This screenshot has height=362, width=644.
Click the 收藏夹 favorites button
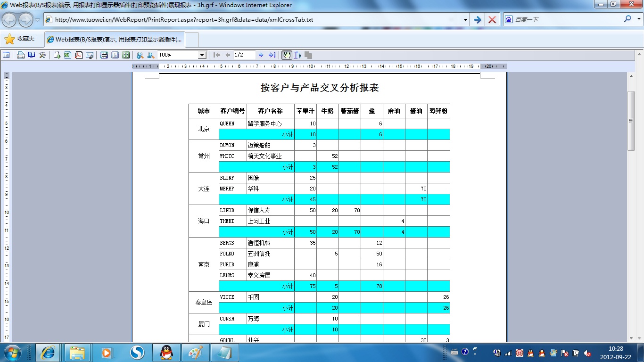coord(20,39)
